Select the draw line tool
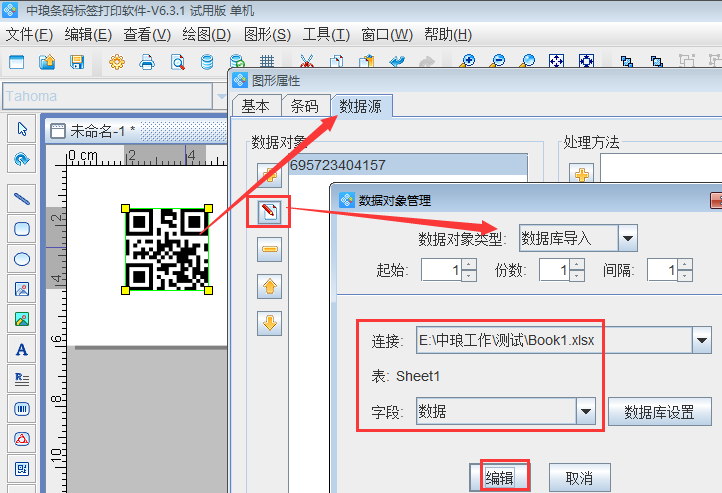 pyautogui.click(x=22, y=197)
